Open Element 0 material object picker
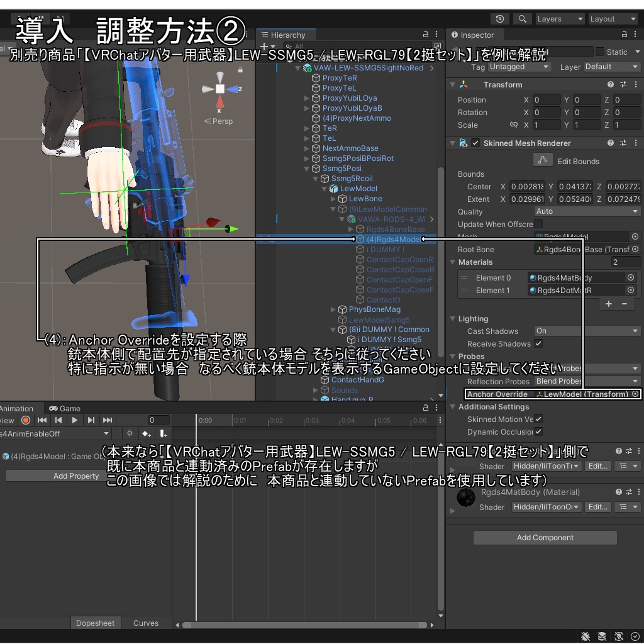Image resolution: width=644 pixels, height=644 pixels. click(631, 277)
